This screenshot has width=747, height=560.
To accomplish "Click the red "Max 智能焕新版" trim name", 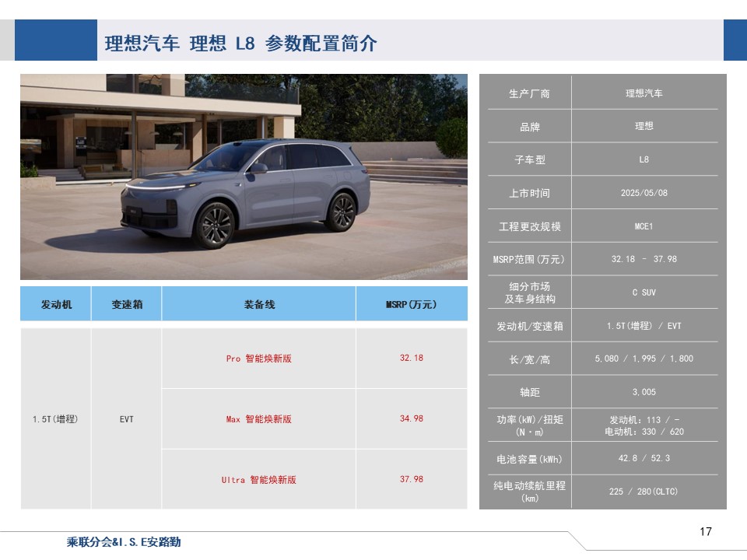I will click(258, 419).
